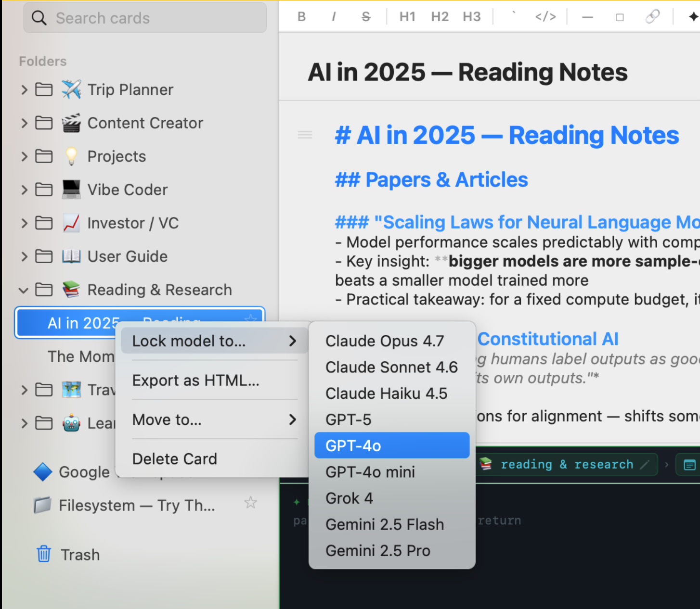Apply bold formatting from toolbar

pos(301,17)
